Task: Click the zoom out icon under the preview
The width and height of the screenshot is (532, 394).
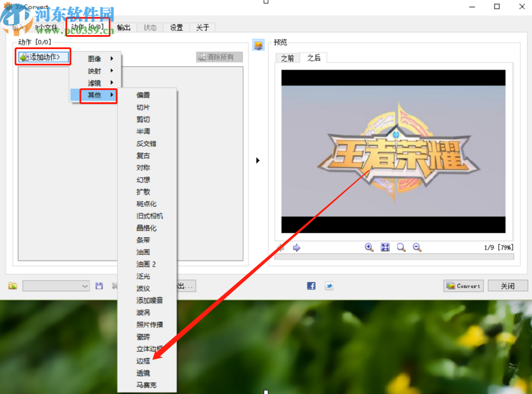Action: coord(416,247)
